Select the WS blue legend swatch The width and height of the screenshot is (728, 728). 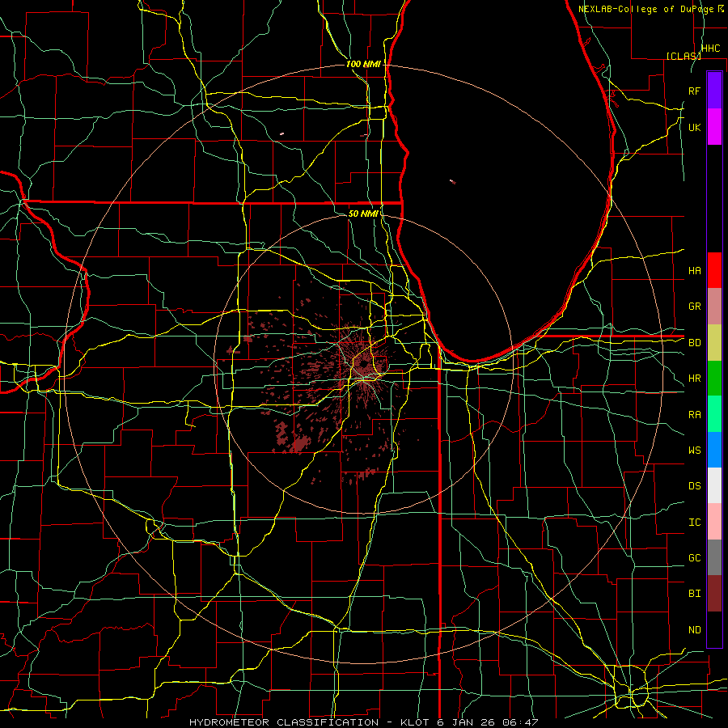(714, 450)
